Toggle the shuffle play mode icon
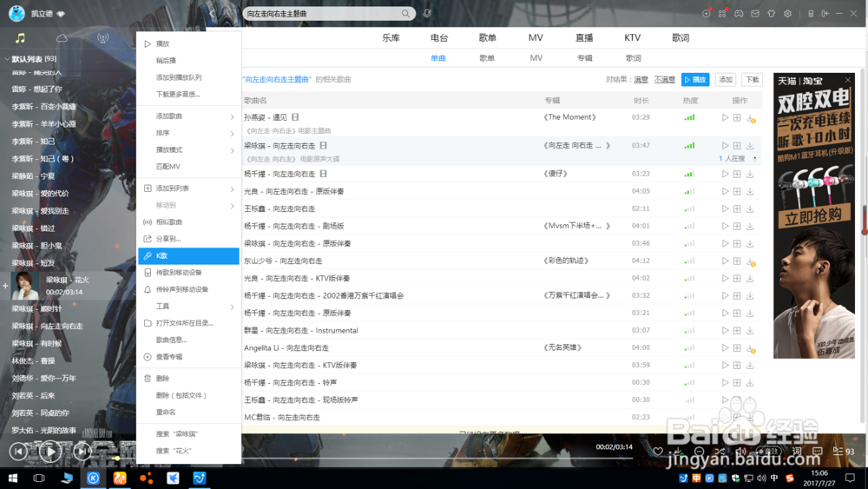 [720, 452]
